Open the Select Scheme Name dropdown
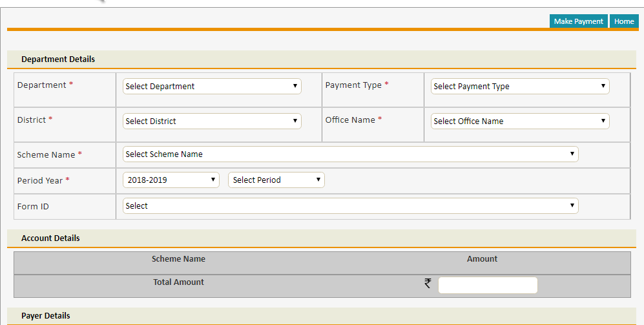The width and height of the screenshot is (644, 325). pyautogui.click(x=350, y=154)
